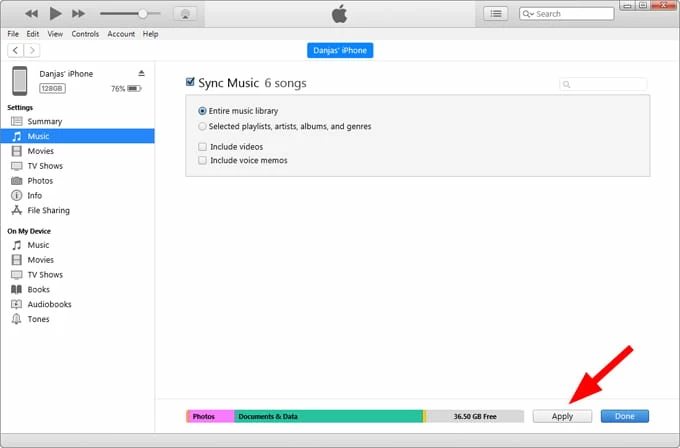680x448 pixels.
Task: Select Audiobooks under On My Device
Action: (x=49, y=304)
